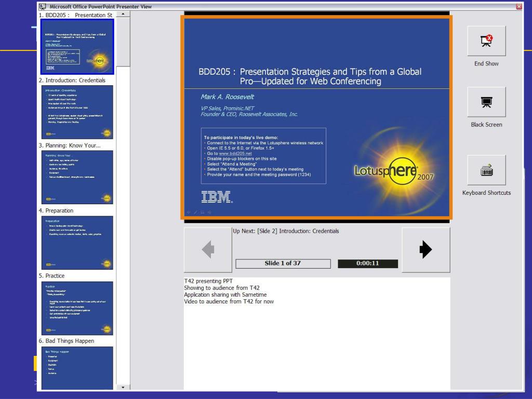Select the Introduction: Credentials slide thumbnail
Screen dimensions: 532x399
coord(77,112)
